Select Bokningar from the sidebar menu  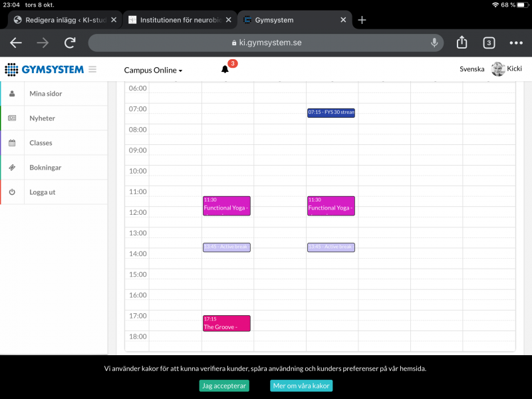(x=45, y=168)
